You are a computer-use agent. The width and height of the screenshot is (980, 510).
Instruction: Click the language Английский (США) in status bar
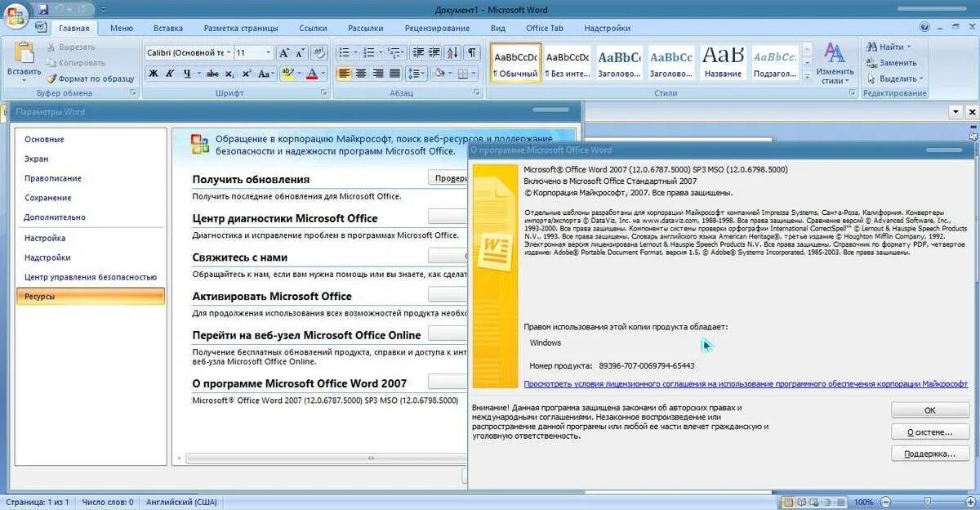[x=181, y=502]
